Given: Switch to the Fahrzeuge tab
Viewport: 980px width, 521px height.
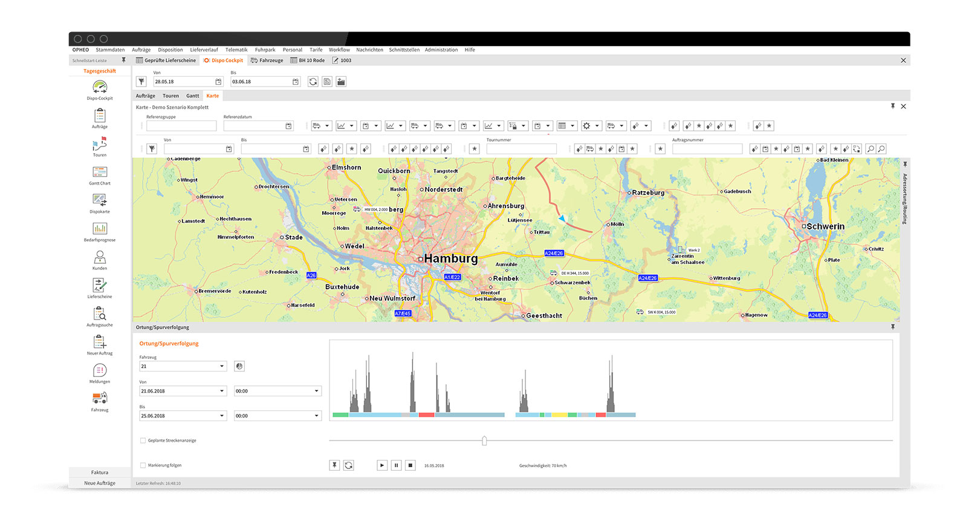Looking at the screenshot, I should tap(267, 61).
